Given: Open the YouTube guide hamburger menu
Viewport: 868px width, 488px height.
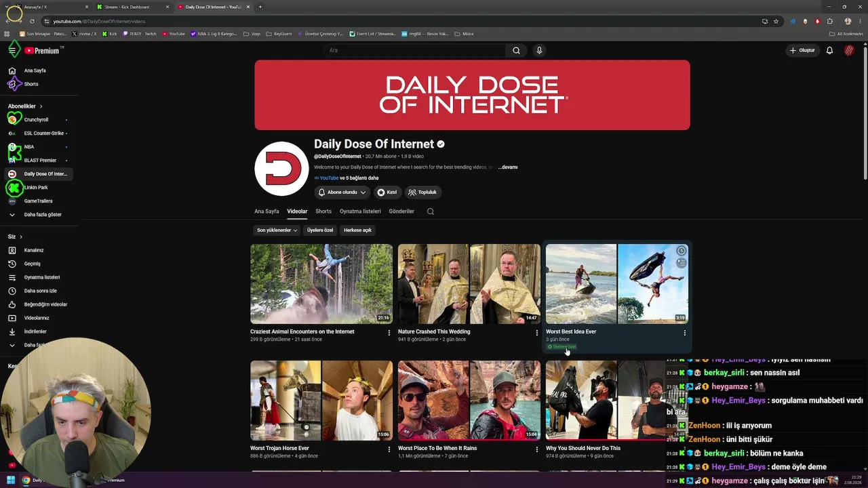Looking at the screenshot, I should coord(12,50).
